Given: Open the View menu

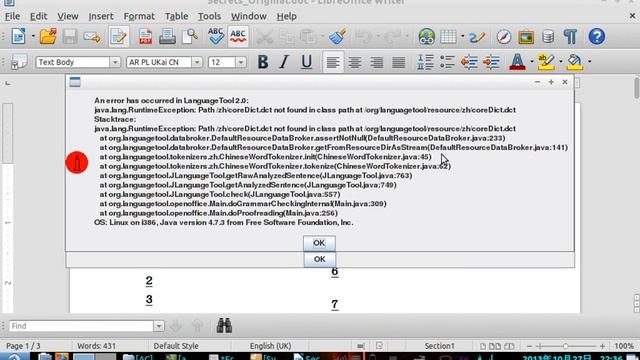Looking at the screenshot, I should [68, 16].
